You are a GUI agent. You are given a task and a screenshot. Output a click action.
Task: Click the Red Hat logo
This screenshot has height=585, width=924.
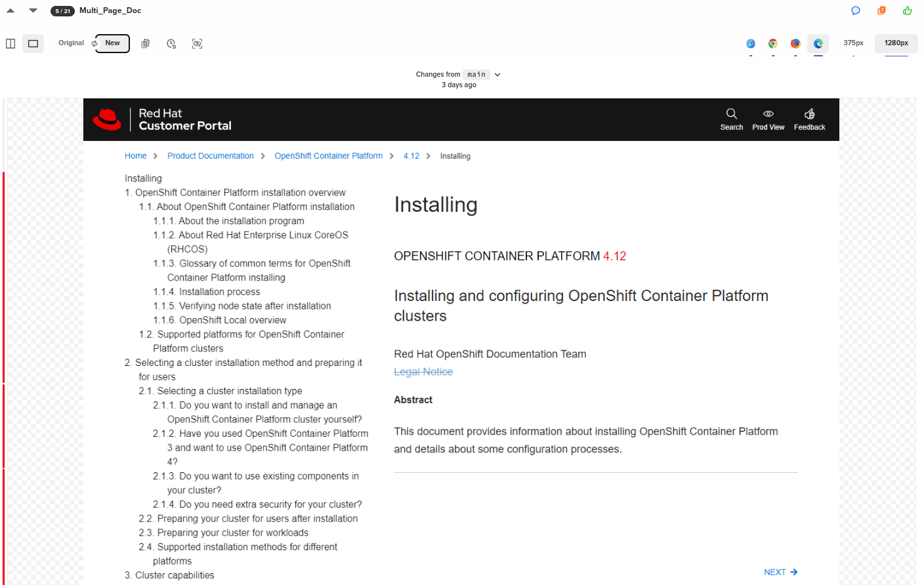pyautogui.click(x=107, y=119)
